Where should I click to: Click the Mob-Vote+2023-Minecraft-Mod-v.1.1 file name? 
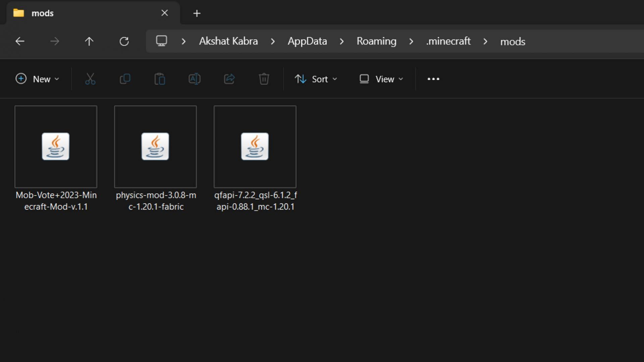point(56,201)
